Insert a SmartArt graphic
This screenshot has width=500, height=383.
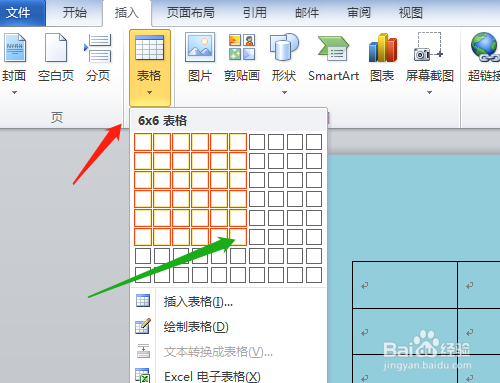coord(334,57)
